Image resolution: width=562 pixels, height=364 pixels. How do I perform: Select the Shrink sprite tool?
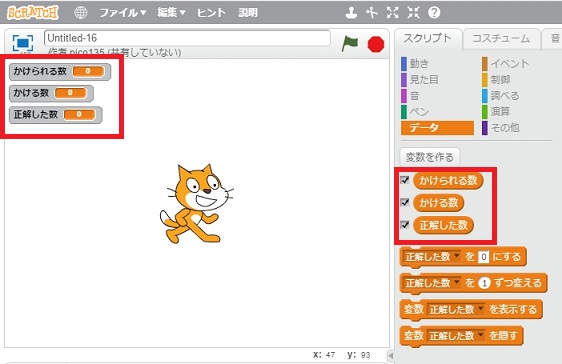pyautogui.click(x=413, y=13)
